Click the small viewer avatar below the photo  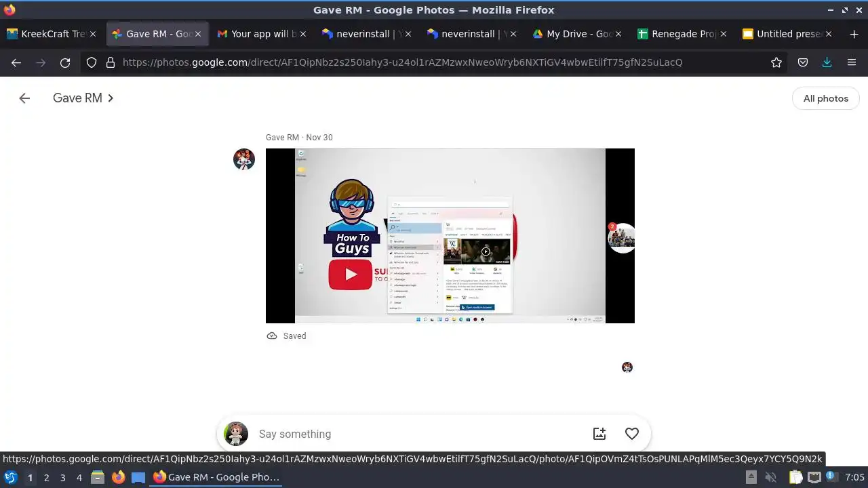click(x=627, y=367)
